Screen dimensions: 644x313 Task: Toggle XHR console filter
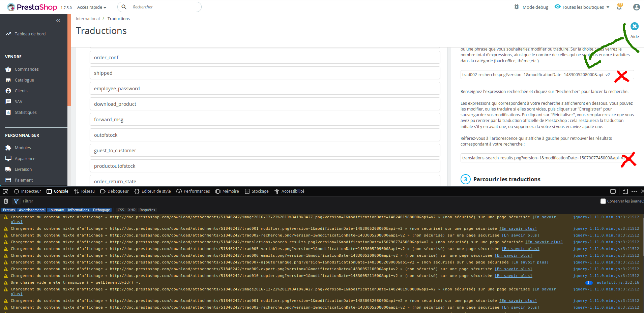tap(132, 210)
